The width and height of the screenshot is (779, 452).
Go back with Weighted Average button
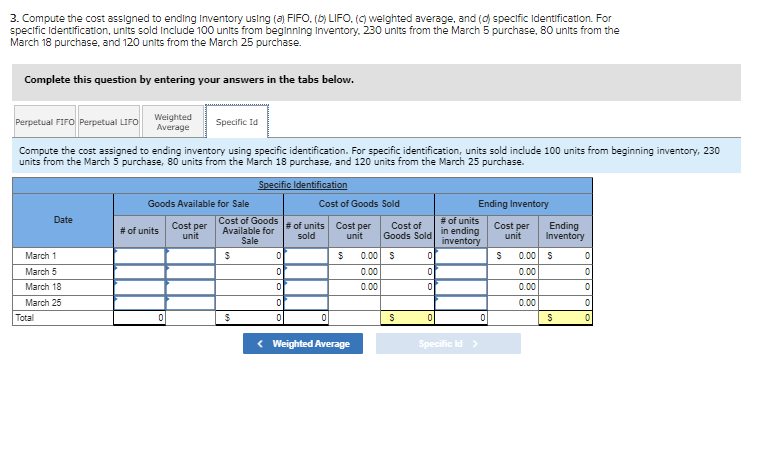click(303, 344)
